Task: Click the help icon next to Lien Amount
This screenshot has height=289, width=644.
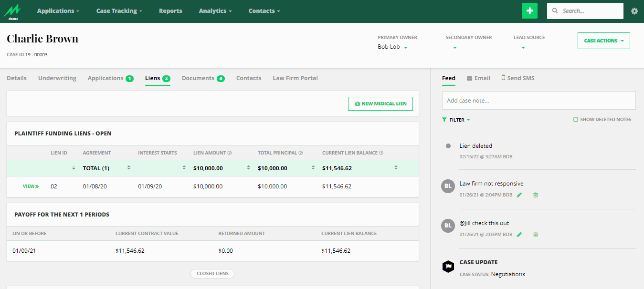Action: point(230,153)
